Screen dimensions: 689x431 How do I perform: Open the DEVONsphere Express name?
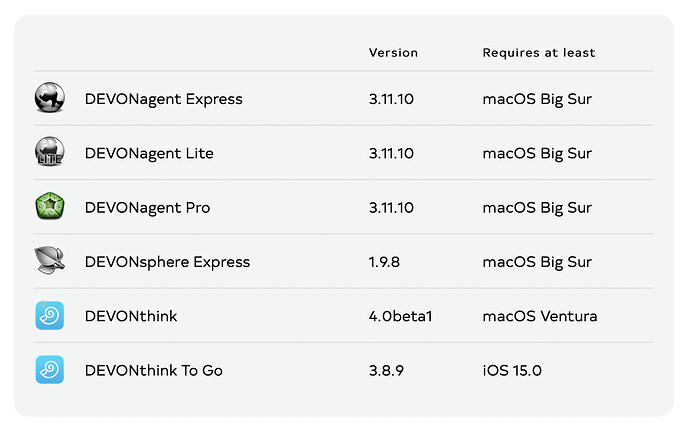click(x=168, y=262)
